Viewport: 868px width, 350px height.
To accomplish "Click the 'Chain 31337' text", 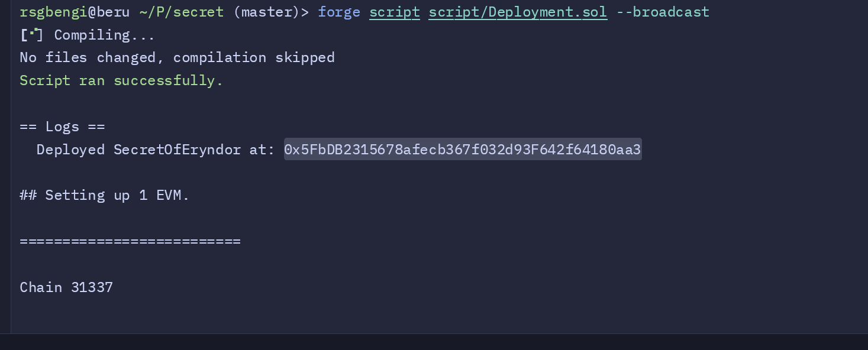I will pos(66,287).
